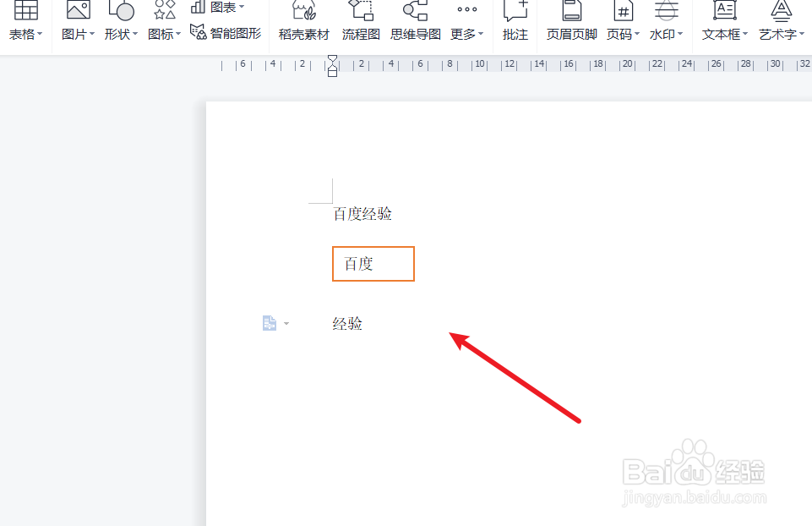Click the 图片 (picture) insert icon
This screenshot has height=526, width=812.
point(79,10)
